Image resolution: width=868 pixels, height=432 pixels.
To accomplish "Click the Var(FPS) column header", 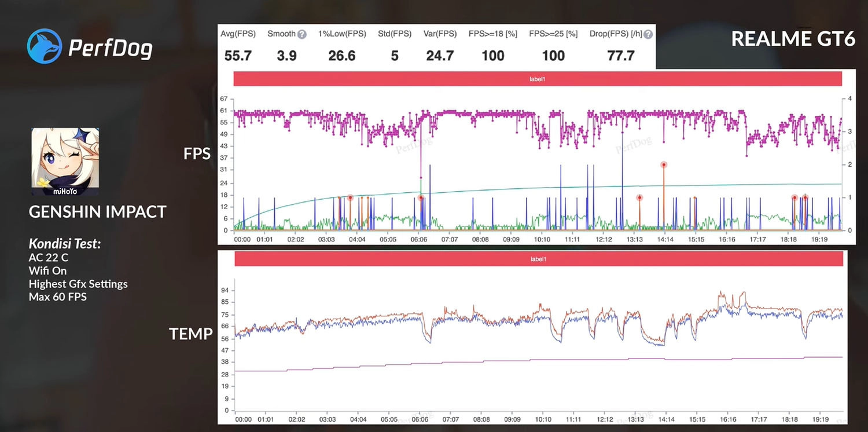I will [x=440, y=34].
